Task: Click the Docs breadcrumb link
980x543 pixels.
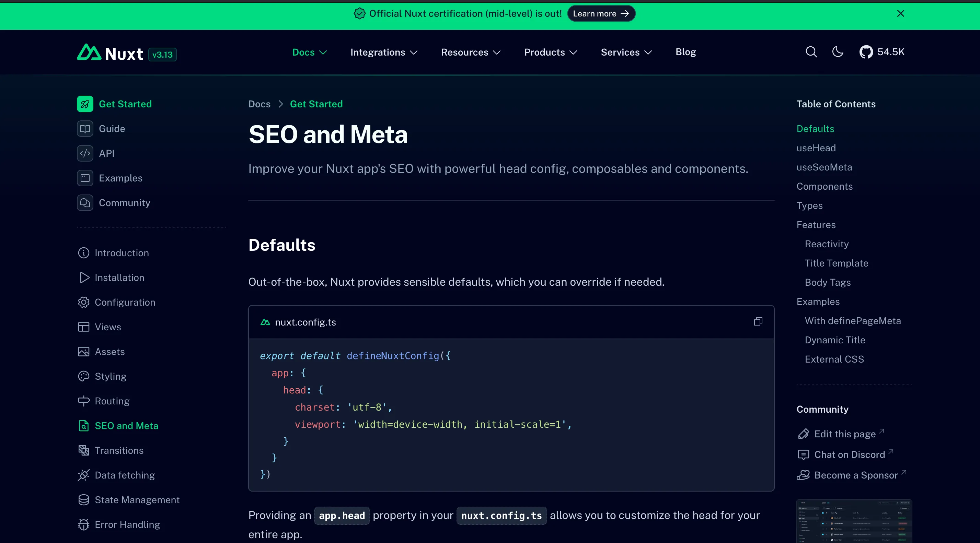Action: 260,104
